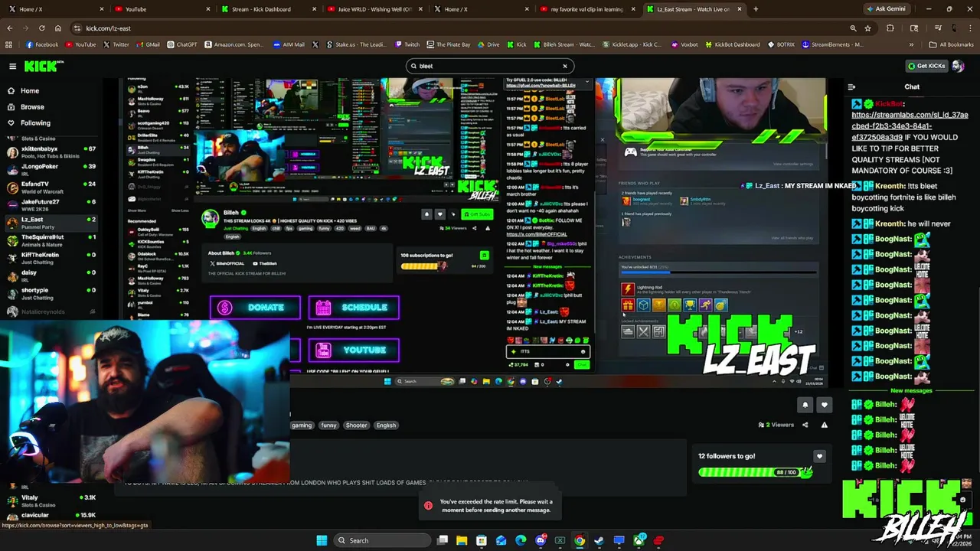This screenshot has width=980, height=551.
Task: Expand the All Bookmarks folder
Action: (x=951, y=44)
